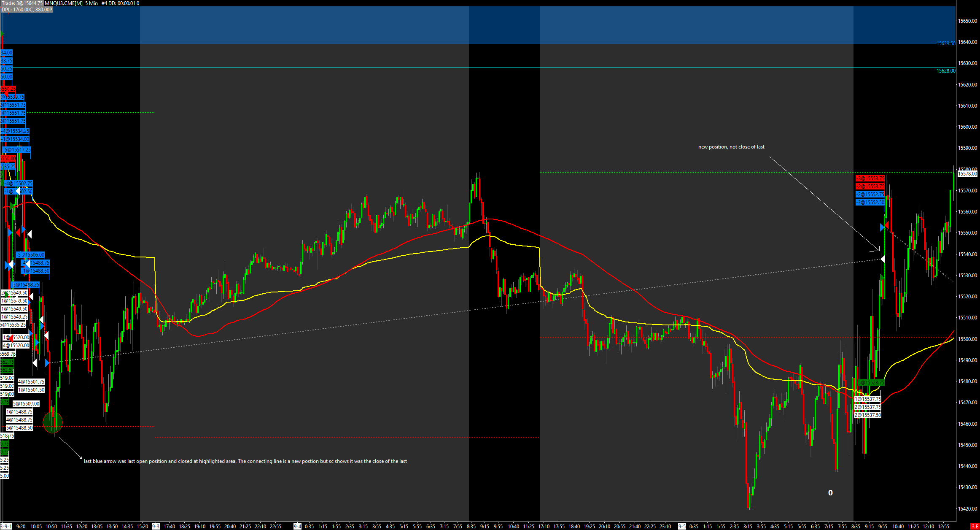Select the -5@15517.25 blue fill label
Image resolution: width=980 pixels, height=530 pixels.
pyautogui.click(x=17, y=150)
